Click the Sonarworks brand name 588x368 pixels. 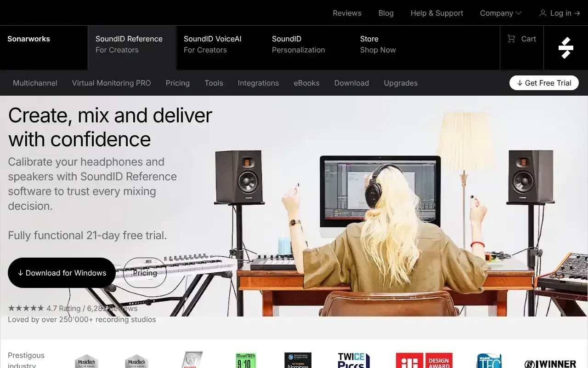pyautogui.click(x=28, y=39)
